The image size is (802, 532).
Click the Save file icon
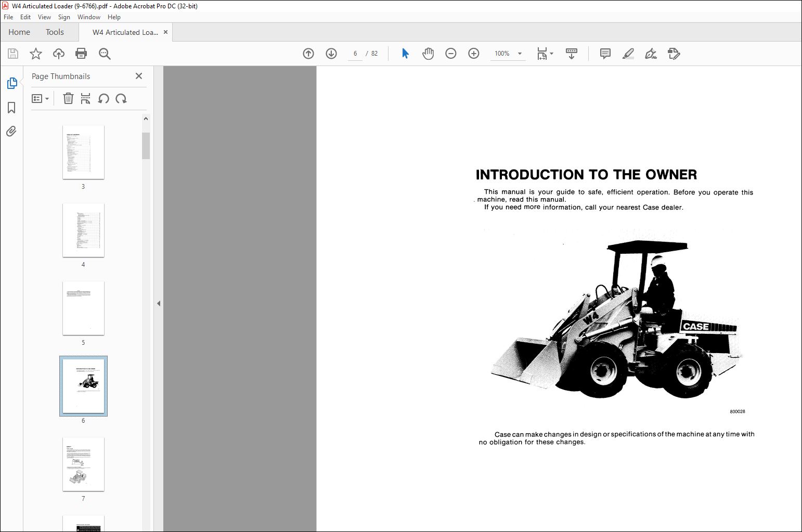click(13, 54)
